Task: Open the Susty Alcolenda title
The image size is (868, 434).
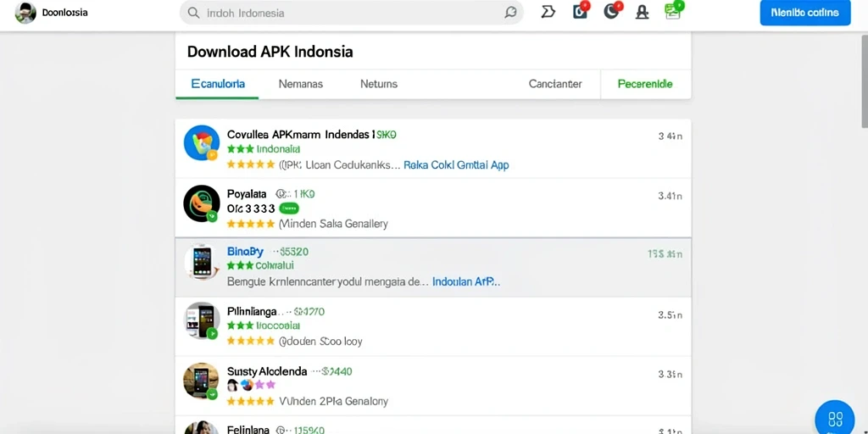Action: tap(267, 371)
